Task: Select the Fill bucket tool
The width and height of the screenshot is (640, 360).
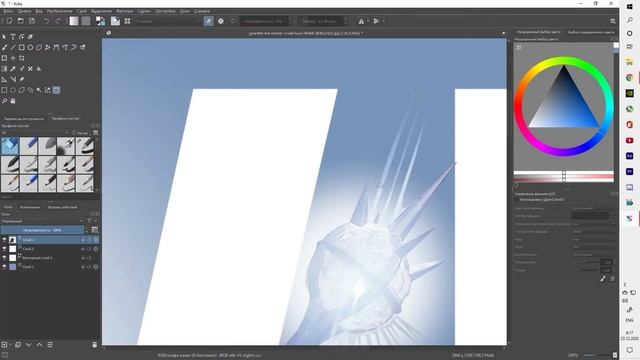Action: click(x=39, y=69)
